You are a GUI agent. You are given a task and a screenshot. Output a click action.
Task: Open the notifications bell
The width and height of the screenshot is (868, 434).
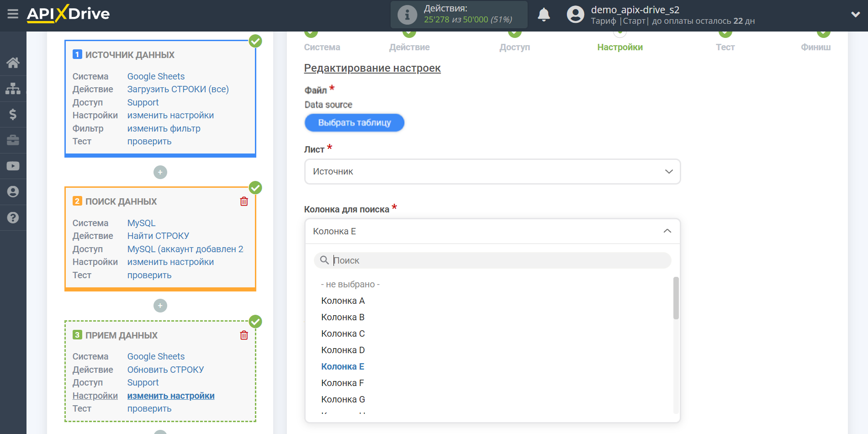[x=544, y=15]
